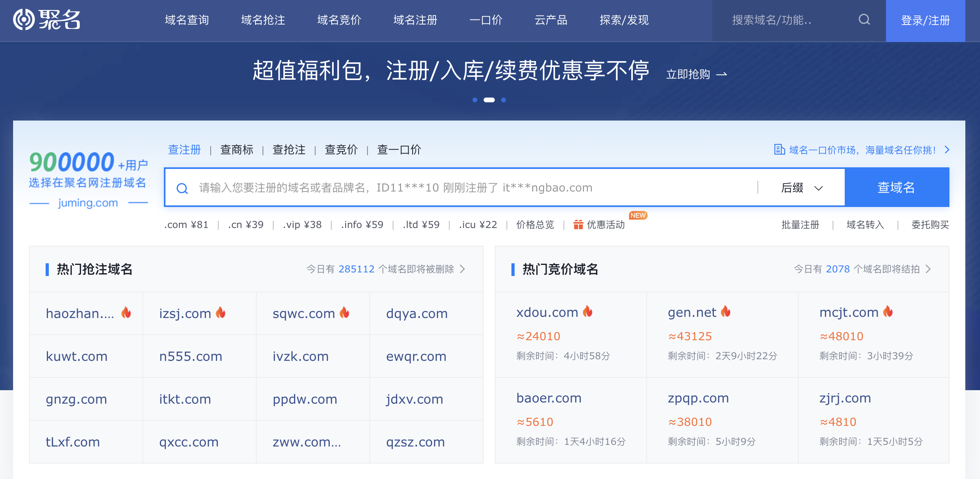
Task: Expand the arrow after 个域名即将被删除
Action: pos(463,269)
